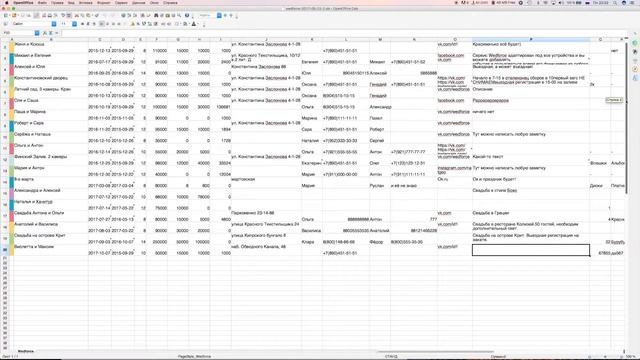Run the spelling check
Image resolution: width=640 pixels, height=360 pixels.
point(63,16)
